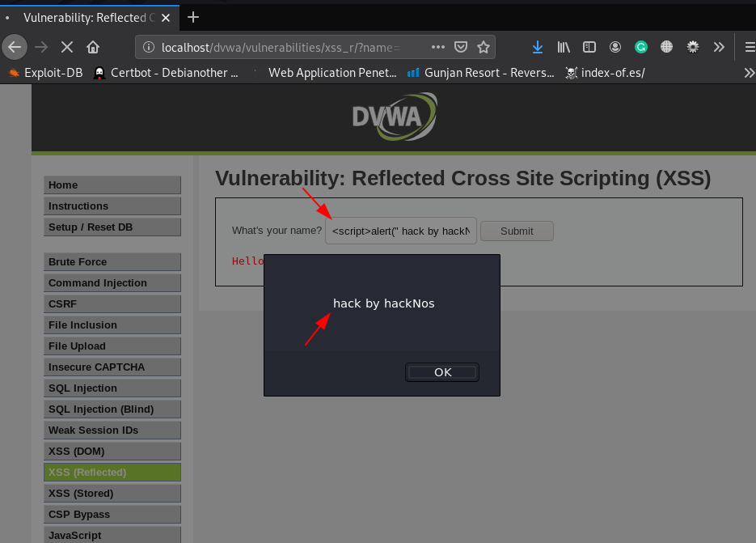This screenshot has height=543, width=756.
Task: Open the Library icon in toolbar
Action: pos(564,47)
